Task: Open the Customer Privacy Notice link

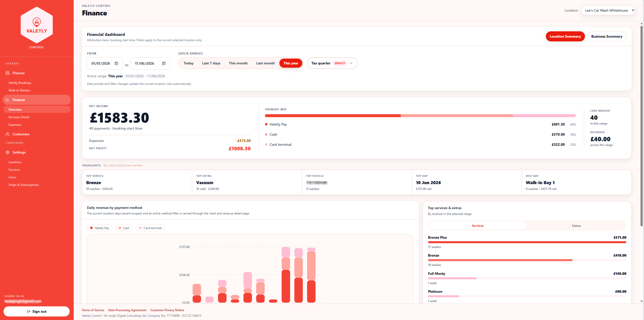Action: pos(167,310)
